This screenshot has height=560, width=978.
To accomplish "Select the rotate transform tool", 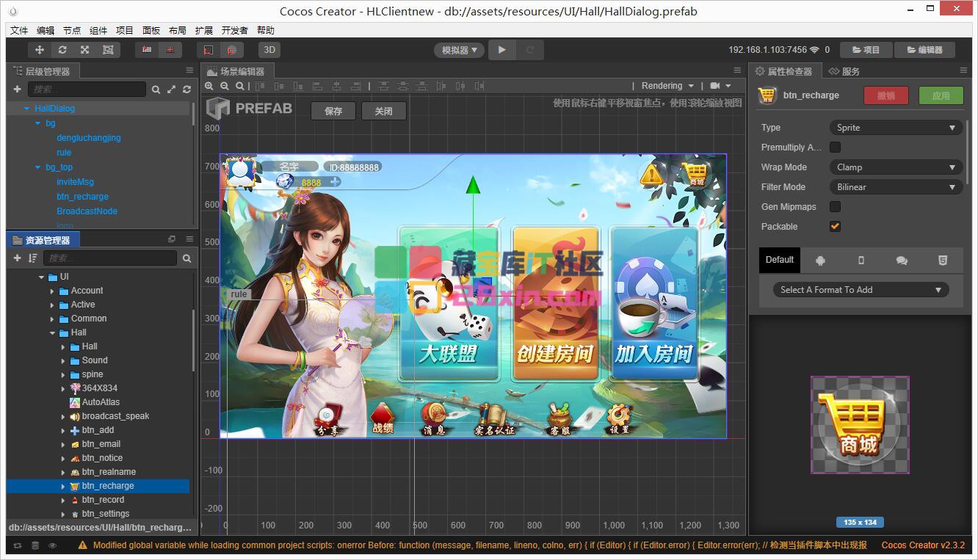I will (62, 50).
